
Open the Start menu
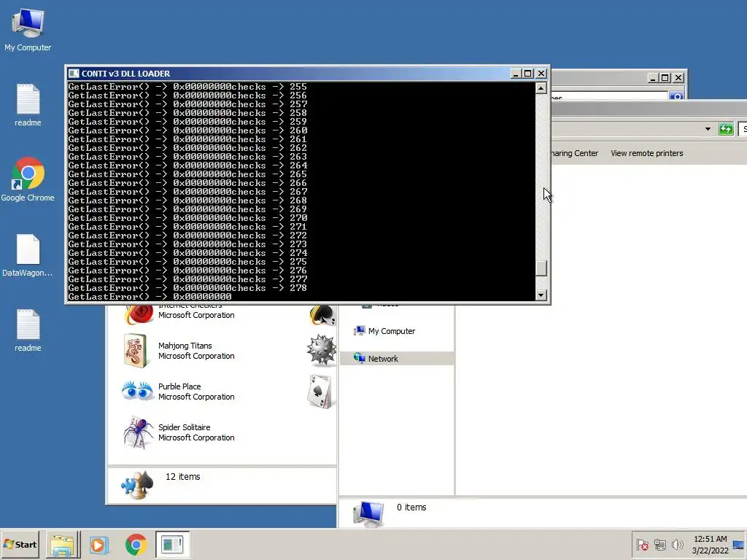tap(20, 544)
